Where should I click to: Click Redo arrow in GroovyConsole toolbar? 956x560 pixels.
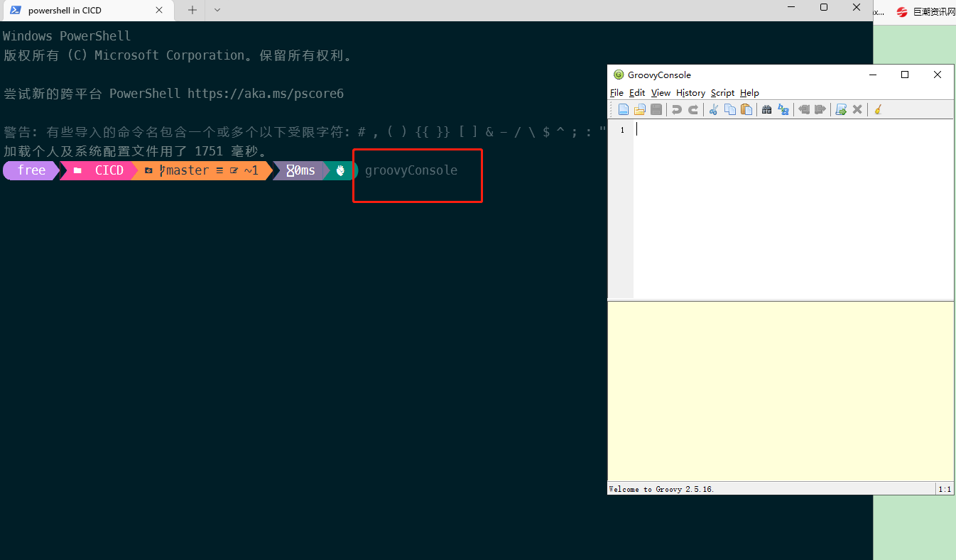(693, 109)
